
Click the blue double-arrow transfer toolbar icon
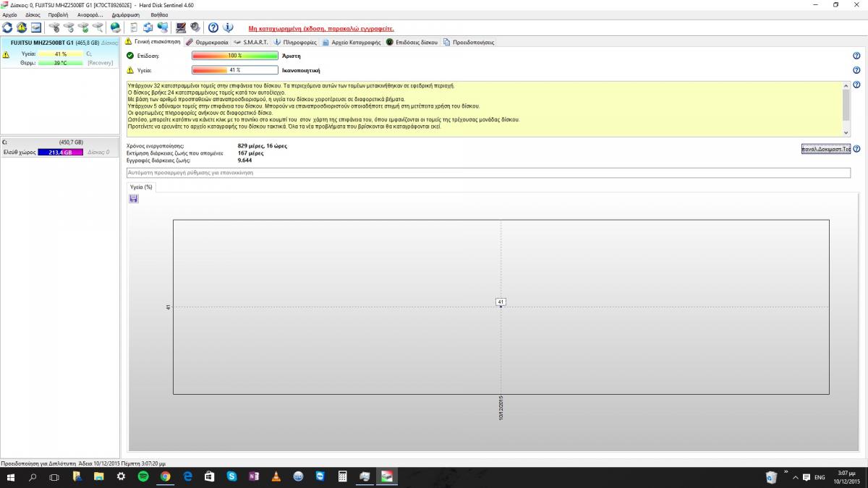pos(148,27)
